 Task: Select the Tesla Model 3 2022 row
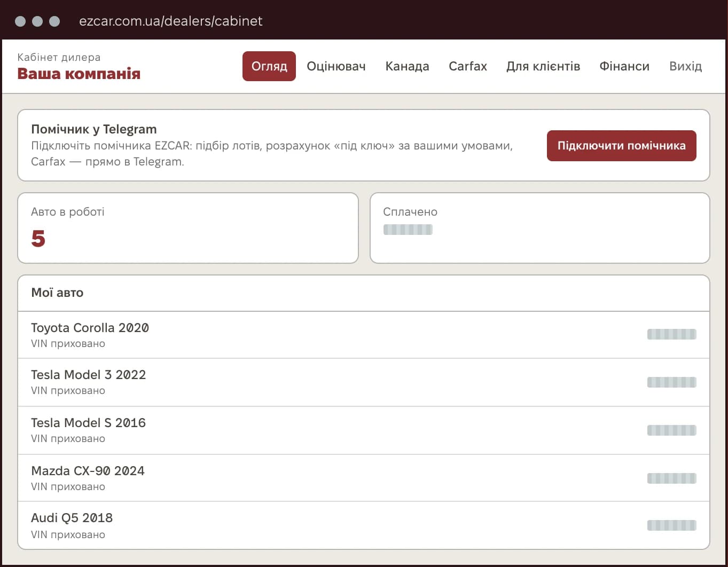click(x=364, y=382)
